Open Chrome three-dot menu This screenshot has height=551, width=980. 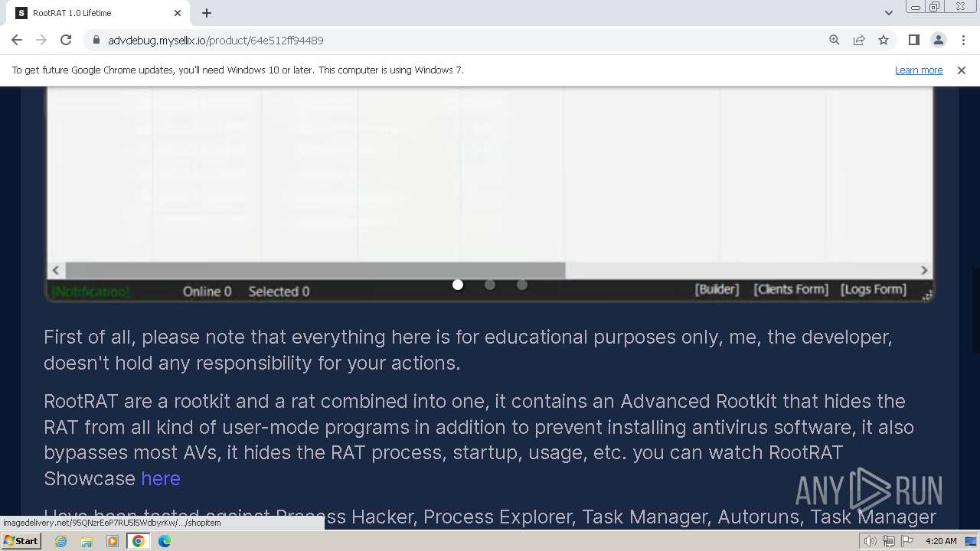pos(963,40)
